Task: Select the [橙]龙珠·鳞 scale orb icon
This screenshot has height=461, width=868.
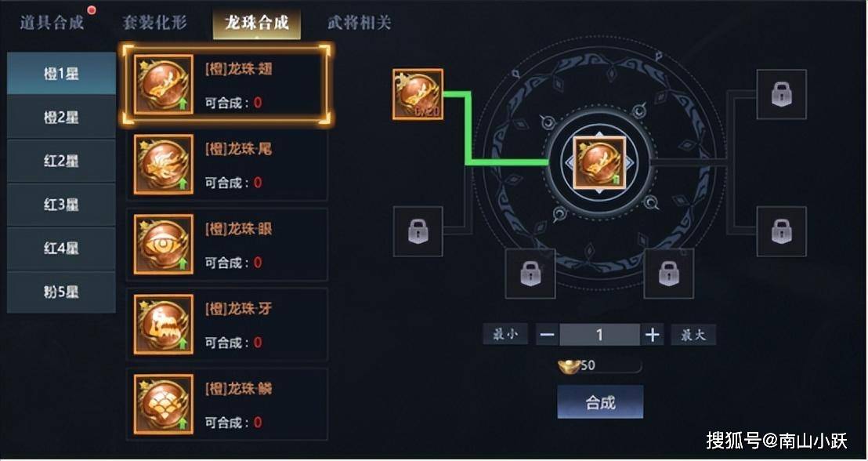Action: (x=163, y=404)
